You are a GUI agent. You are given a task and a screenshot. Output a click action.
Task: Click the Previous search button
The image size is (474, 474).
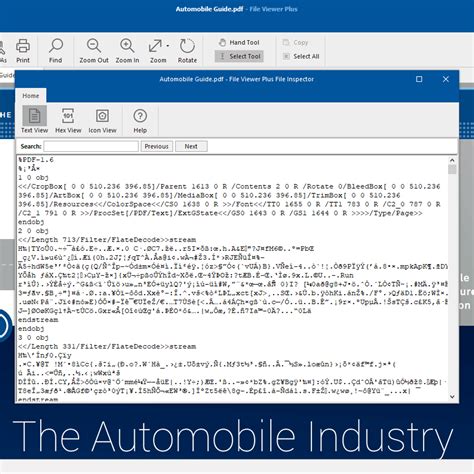tap(156, 146)
